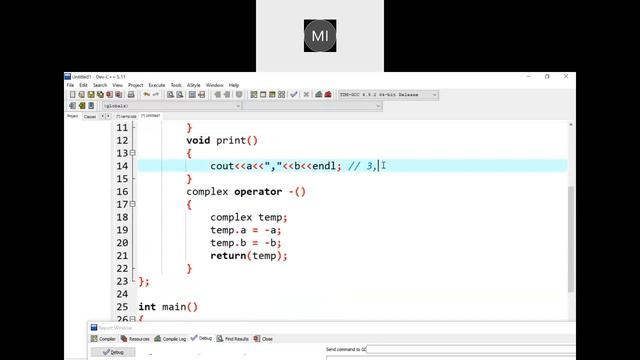Click the New file toolbar icon

point(73,95)
